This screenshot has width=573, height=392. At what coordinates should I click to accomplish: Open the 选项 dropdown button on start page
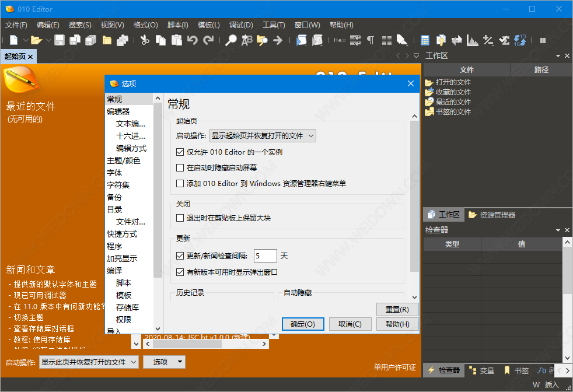pyautogui.click(x=164, y=362)
